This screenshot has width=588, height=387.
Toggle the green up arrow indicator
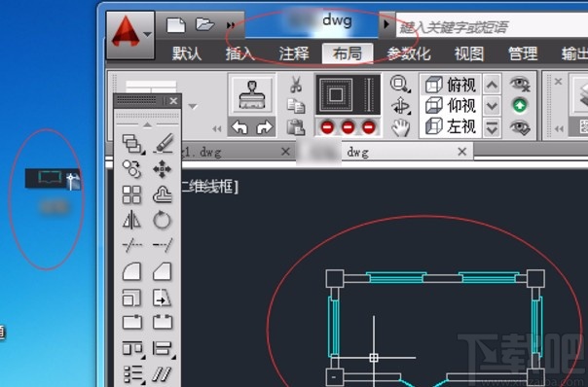point(520,106)
